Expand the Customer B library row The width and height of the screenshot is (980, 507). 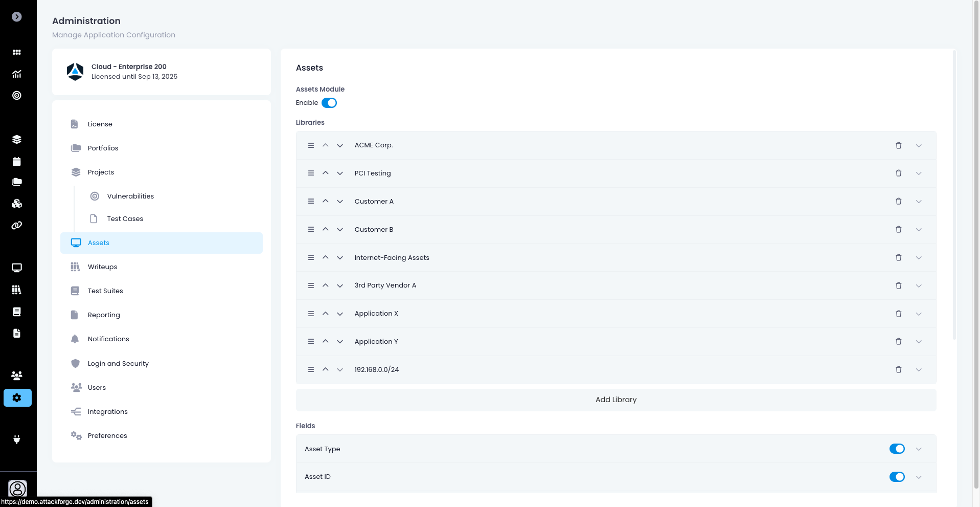pyautogui.click(x=919, y=230)
